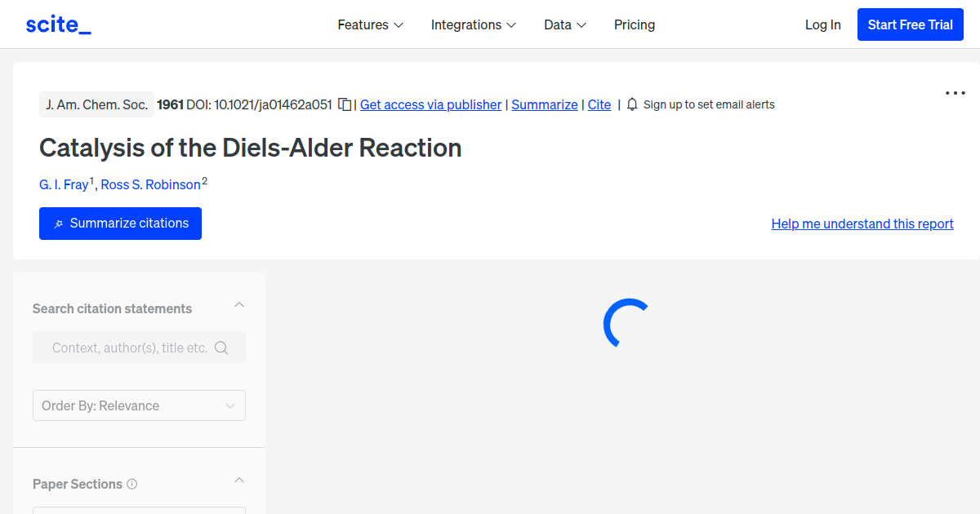Viewport: 980px width, 514px height.
Task: Collapse the Search citation statements section
Action: click(239, 304)
